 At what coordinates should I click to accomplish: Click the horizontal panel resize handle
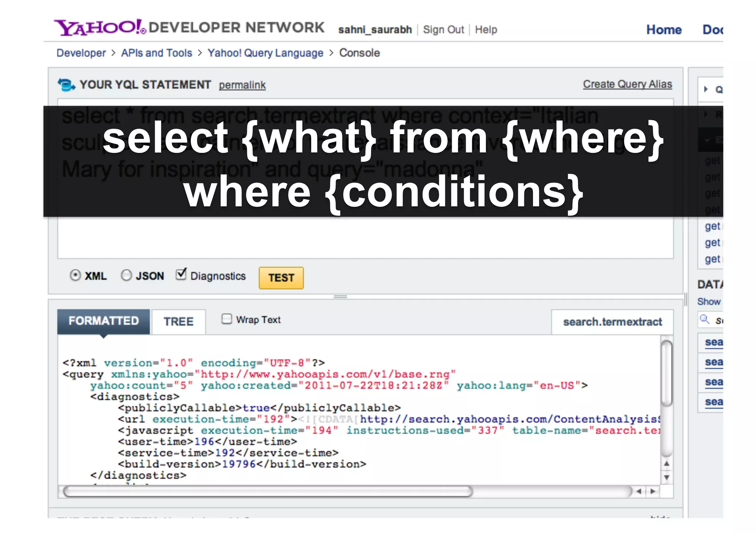[x=340, y=296]
